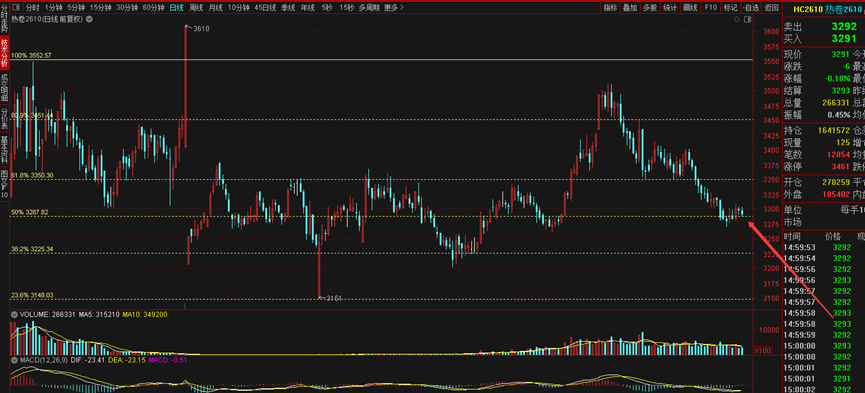The width and height of the screenshot is (865, 393).
Task: Select the 15秒 period
Action: coord(346,8)
